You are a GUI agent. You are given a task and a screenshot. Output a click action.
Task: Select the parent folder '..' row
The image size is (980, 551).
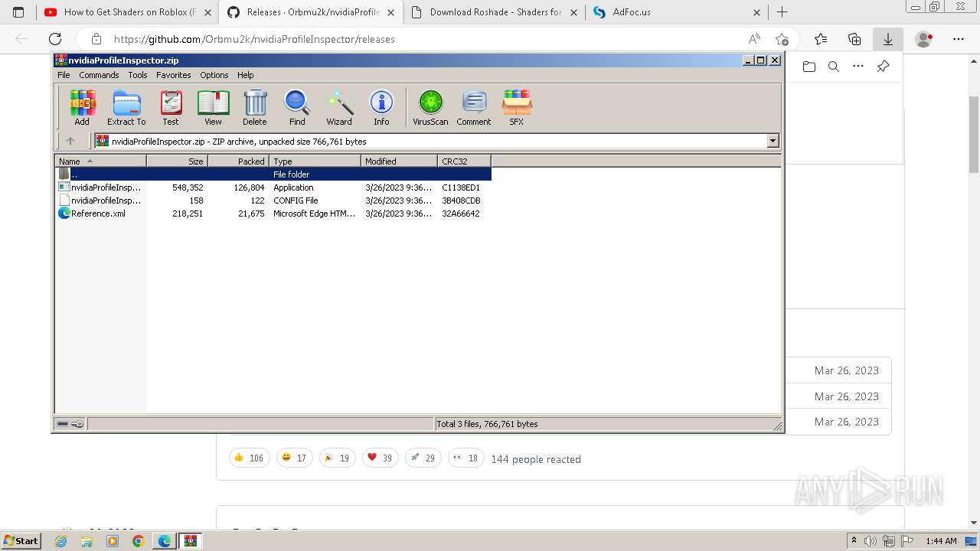point(273,174)
